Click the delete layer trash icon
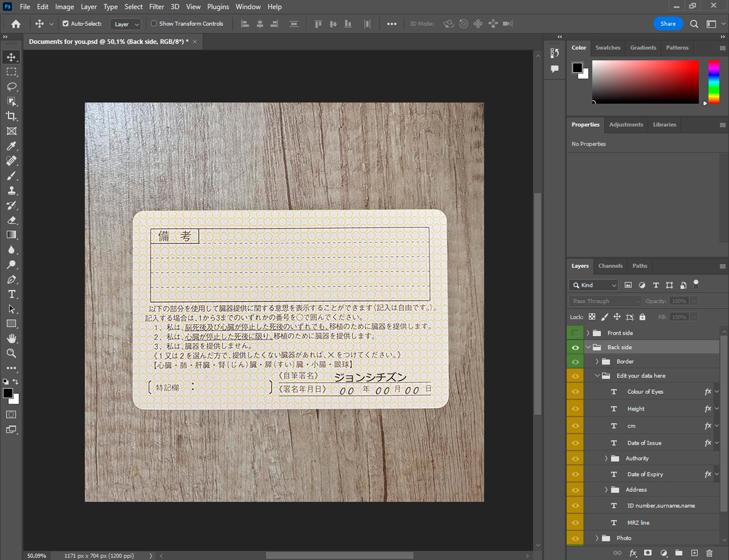The image size is (729, 560). 709,553
